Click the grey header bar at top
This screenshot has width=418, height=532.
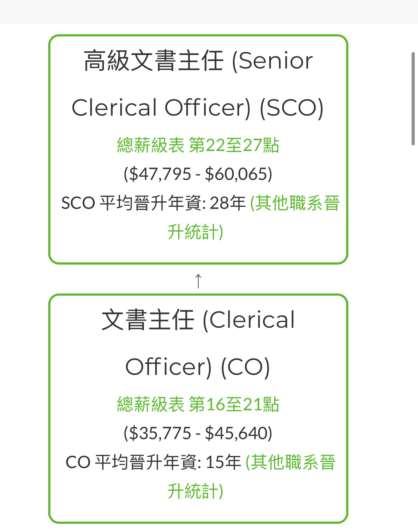(x=209, y=11)
